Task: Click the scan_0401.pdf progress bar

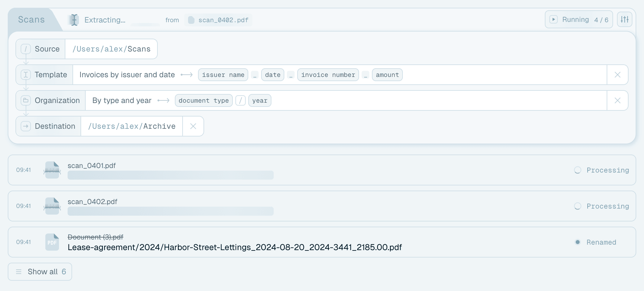Action: click(x=171, y=175)
